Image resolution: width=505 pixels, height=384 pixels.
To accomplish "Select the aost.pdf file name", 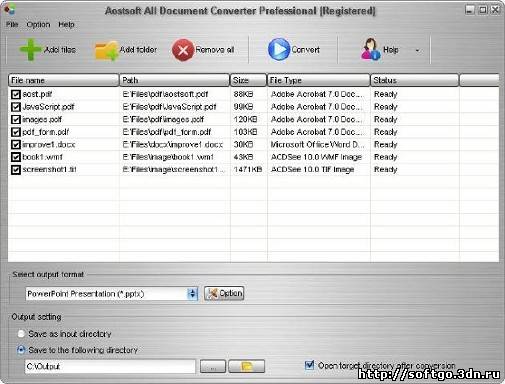I will 37,94.
